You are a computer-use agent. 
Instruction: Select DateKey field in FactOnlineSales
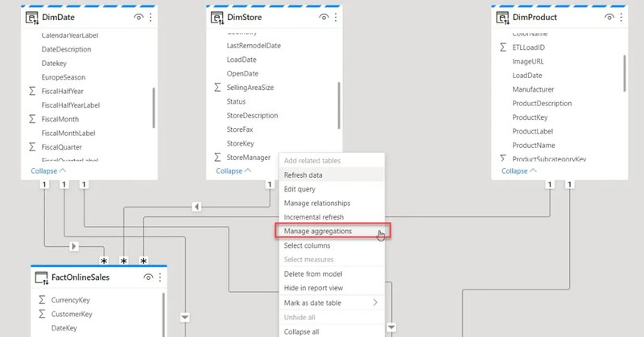(64, 327)
